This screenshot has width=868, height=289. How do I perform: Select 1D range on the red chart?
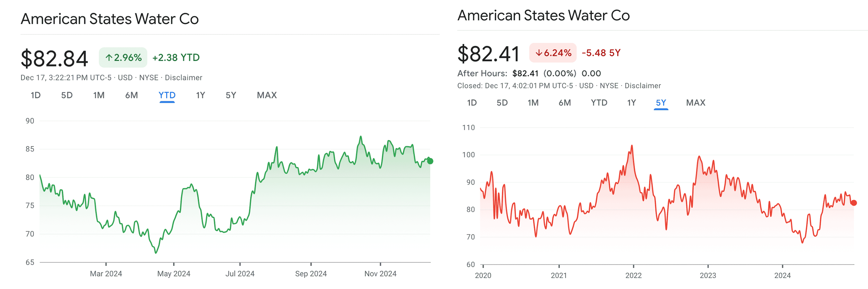pyautogui.click(x=472, y=103)
